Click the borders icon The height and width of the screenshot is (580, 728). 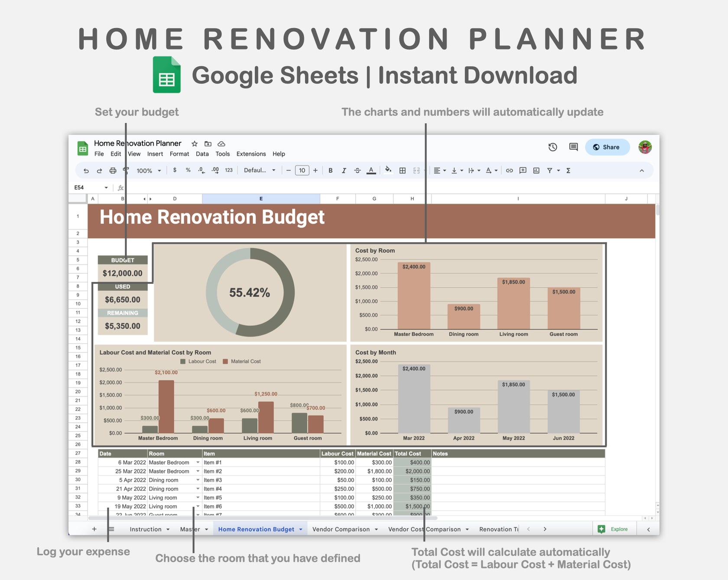pyautogui.click(x=402, y=170)
